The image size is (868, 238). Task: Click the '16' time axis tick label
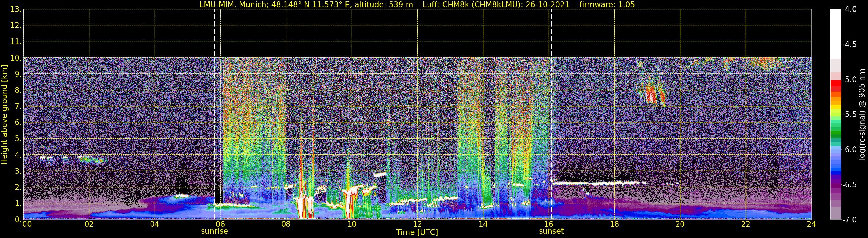pos(549,224)
